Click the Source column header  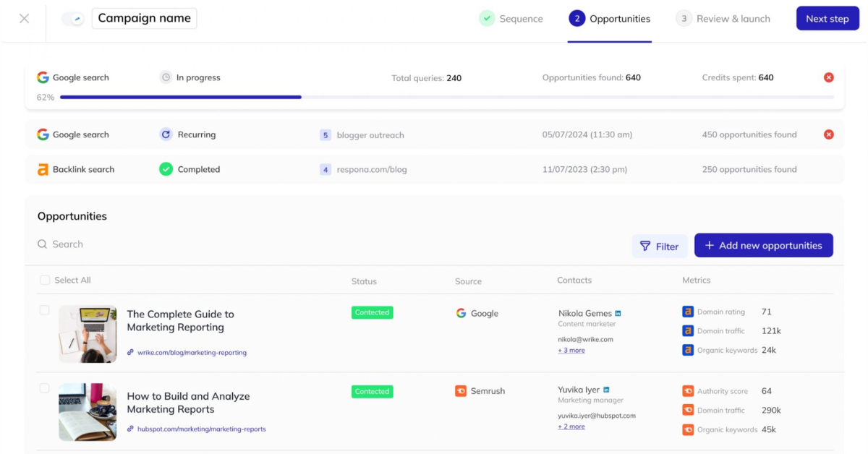468,281
